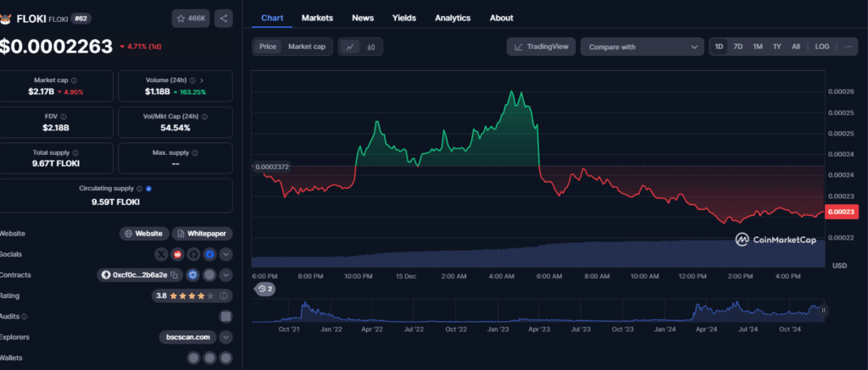Click info icon beside Volume (24h)

tap(192, 80)
